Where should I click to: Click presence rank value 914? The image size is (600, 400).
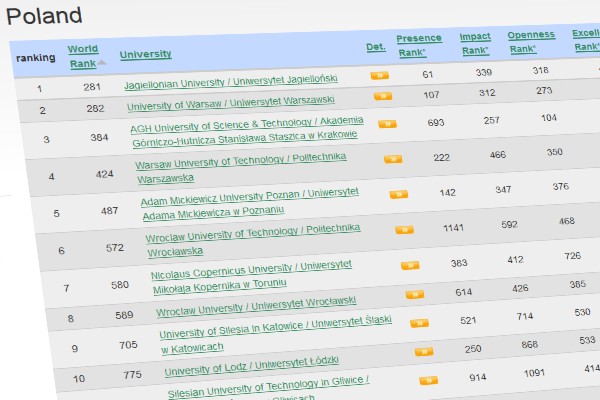tap(478, 378)
